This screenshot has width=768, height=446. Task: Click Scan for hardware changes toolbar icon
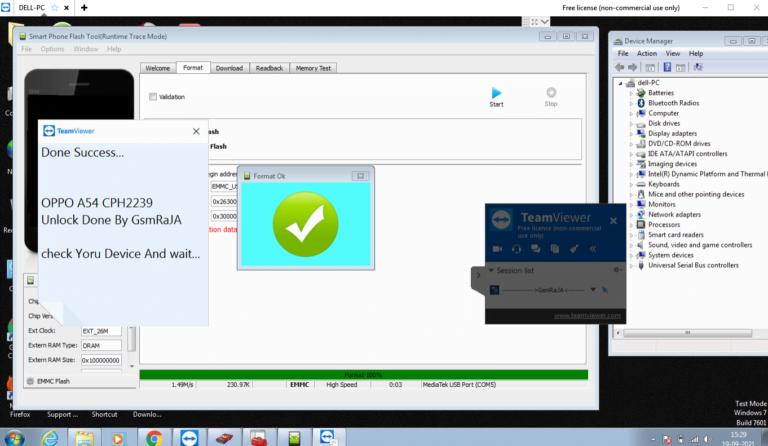click(x=698, y=67)
